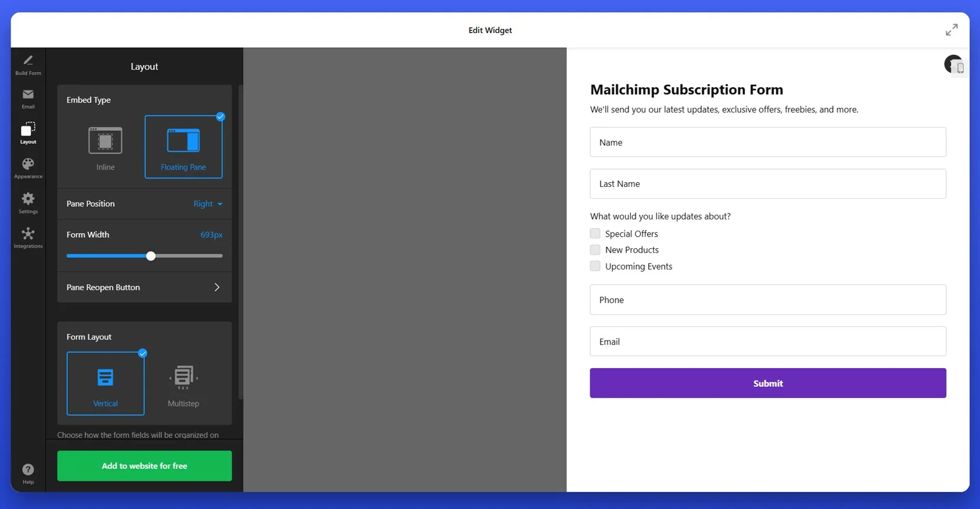This screenshot has height=509, width=980.
Task: Focus the Email input field
Action: click(x=768, y=341)
